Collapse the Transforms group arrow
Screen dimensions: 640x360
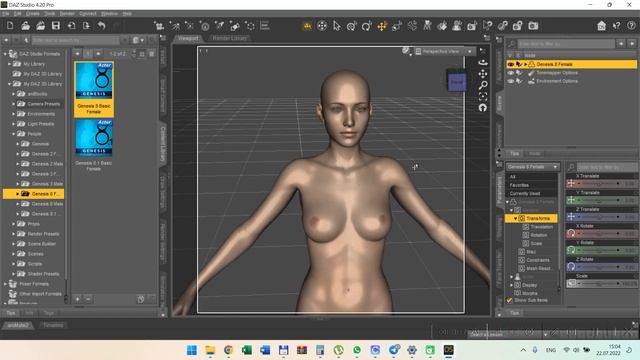(516, 218)
